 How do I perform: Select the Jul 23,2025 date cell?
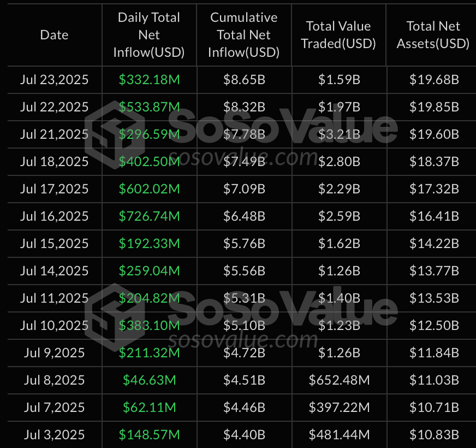click(54, 80)
